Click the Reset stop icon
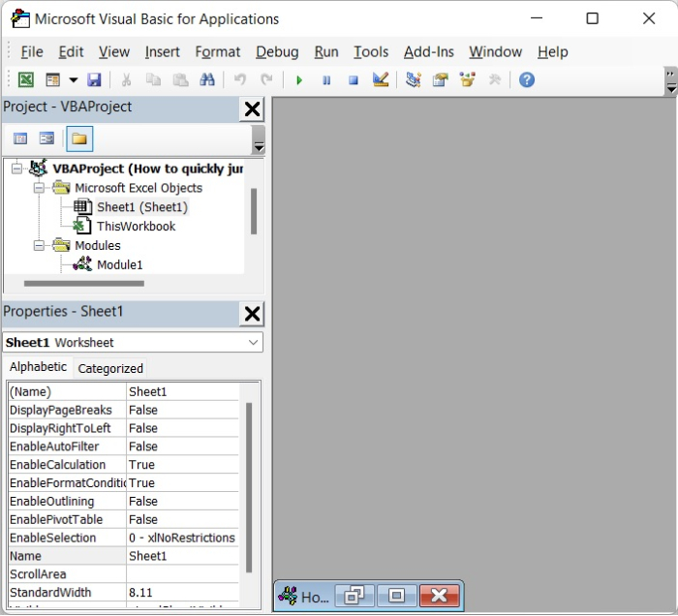The height and width of the screenshot is (616, 678). point(354,80)
